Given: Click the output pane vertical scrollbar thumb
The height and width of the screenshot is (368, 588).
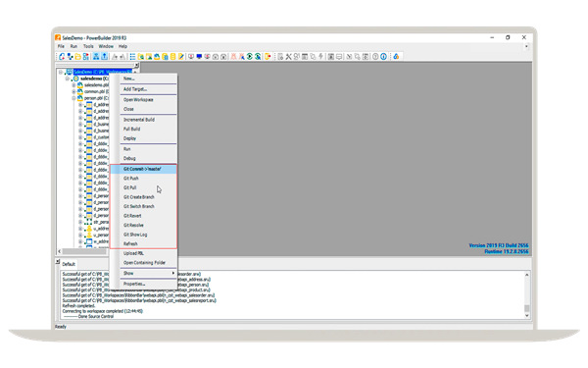Looking at the screenshot, I should (526, 308).
